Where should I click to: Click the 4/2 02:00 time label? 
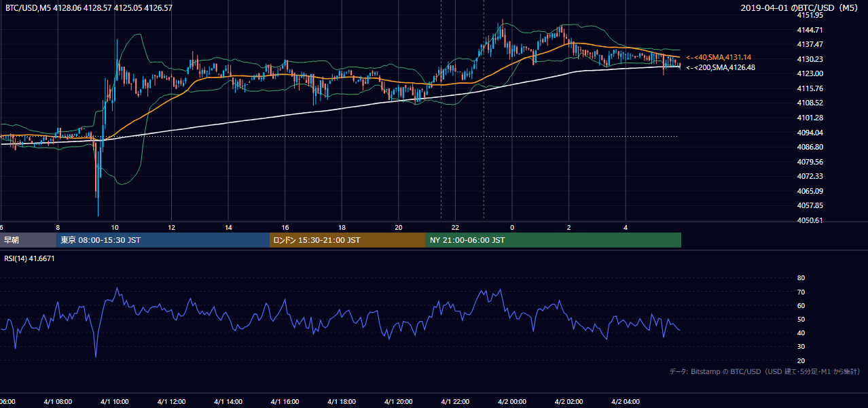[x=569, y=402]
